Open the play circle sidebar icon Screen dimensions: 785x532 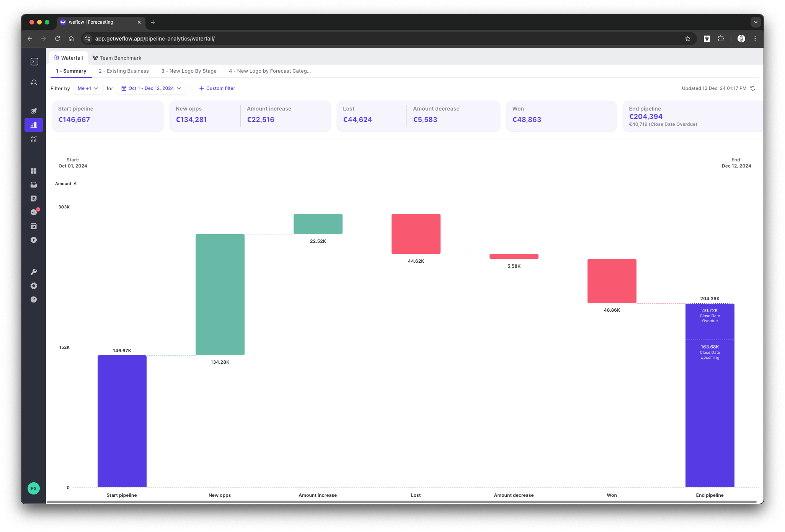click(34, 240)
